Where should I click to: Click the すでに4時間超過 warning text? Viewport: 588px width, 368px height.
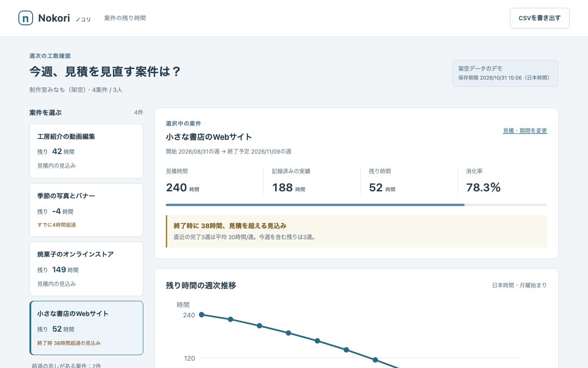coord(57,225)
